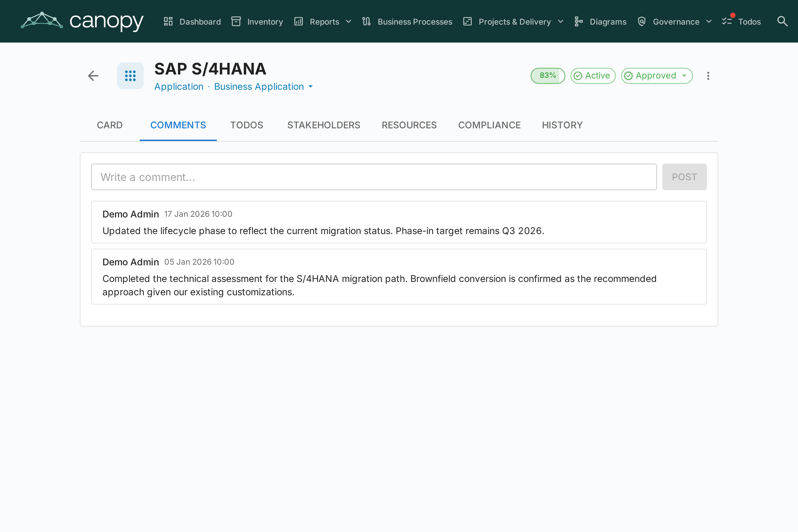Expand the Reports menu chevron
Viewport: 798px width, 532px height.
click(348, 22)
